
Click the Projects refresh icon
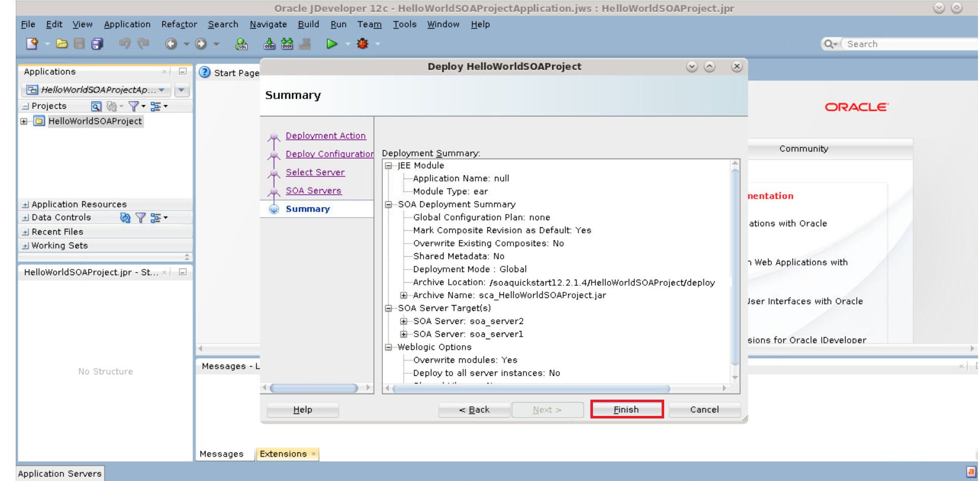click(112, 106)
